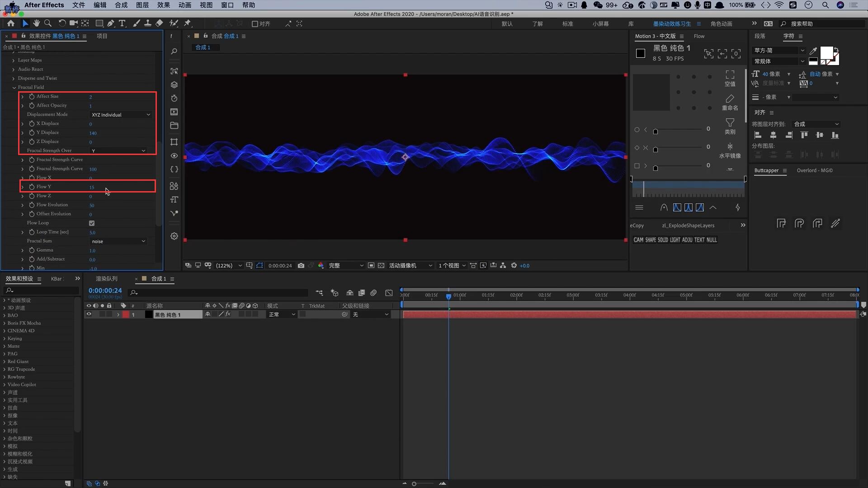Toggle the Flow Loop checkbox
868x488 pixels.
click(x=92, y=223)
